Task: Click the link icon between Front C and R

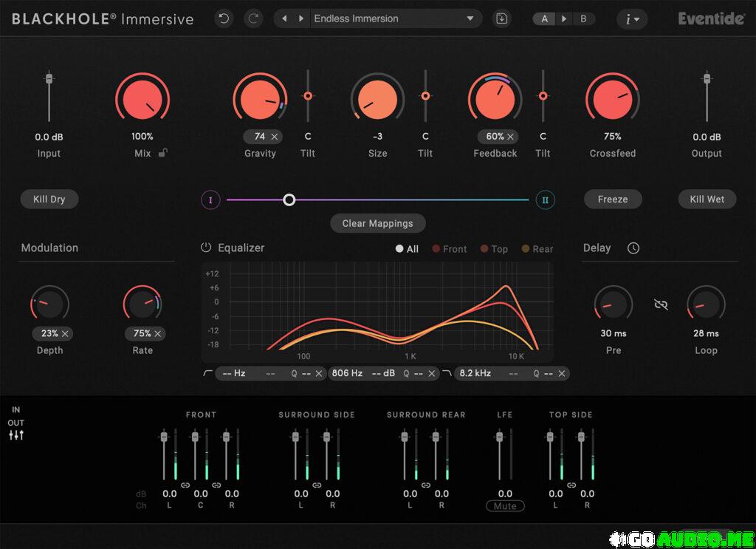Action: (x=216, y=485)
